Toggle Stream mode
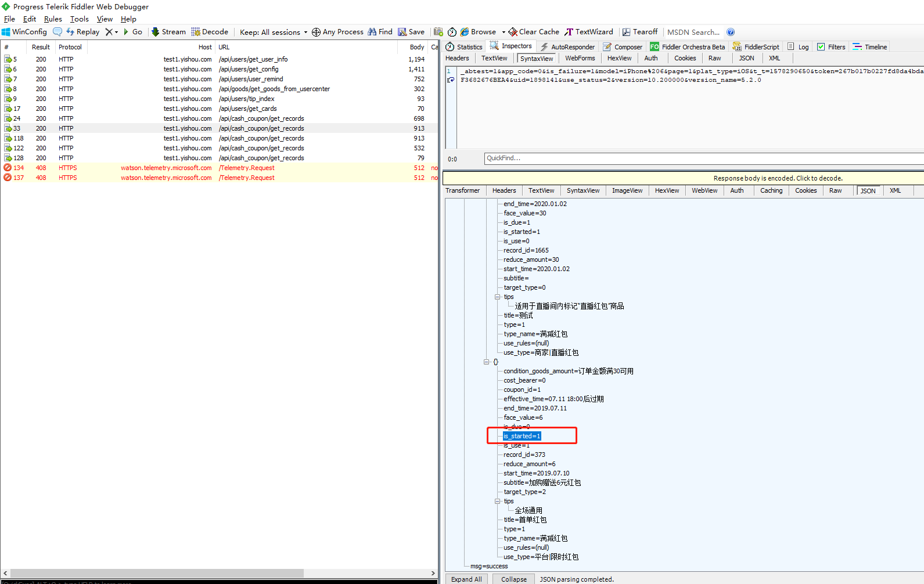924x584 pixels. [x=168, y=32]
